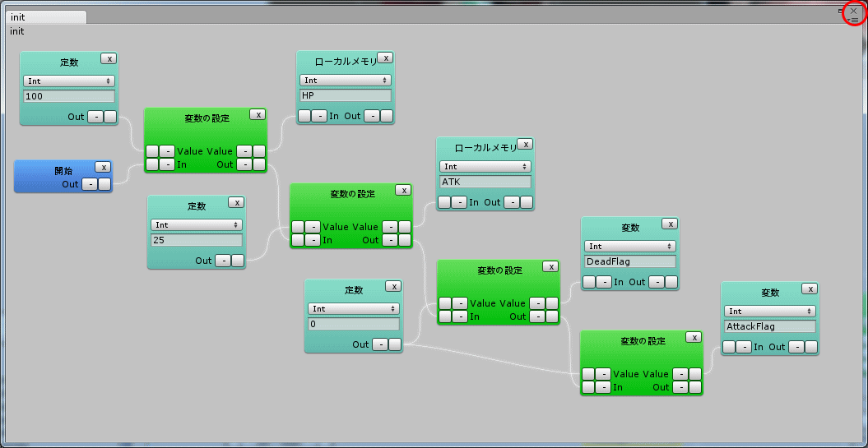The image size is (868, 448).
Task: Delete the ローカルメモリ HP node
Action: pos(385,58)
